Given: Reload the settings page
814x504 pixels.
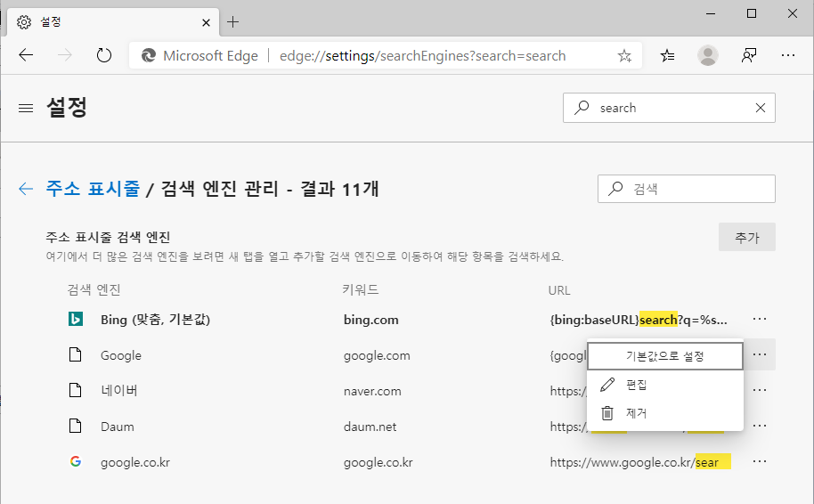Looking at the screenshot, I should [x=104, y=55].
